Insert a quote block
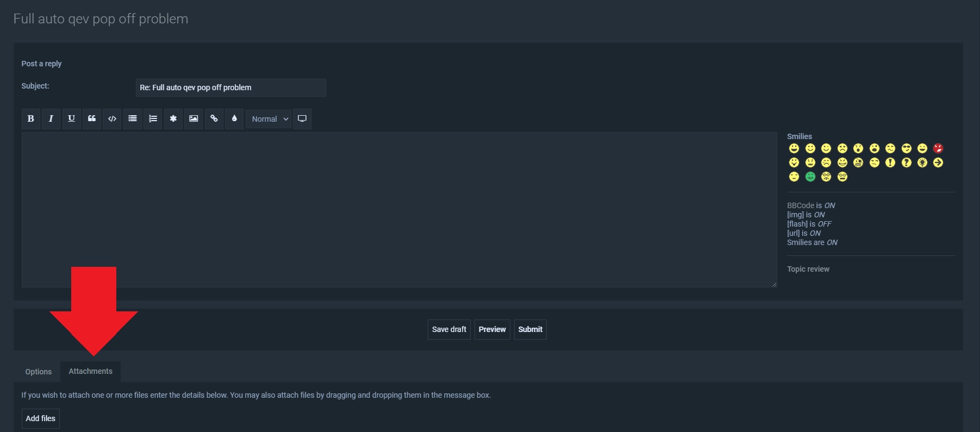Screen dimensions: 980x432 coord(92,118)
